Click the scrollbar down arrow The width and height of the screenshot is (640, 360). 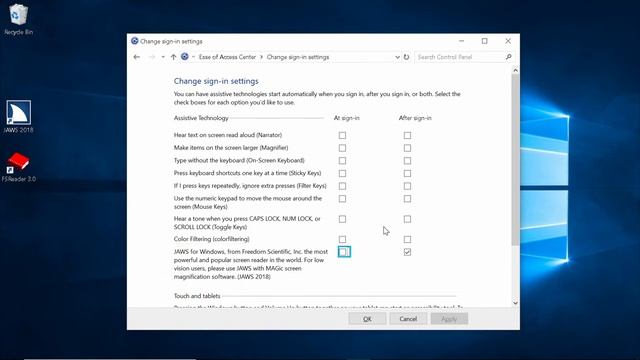pyautogui.click(x=515, y=303)
